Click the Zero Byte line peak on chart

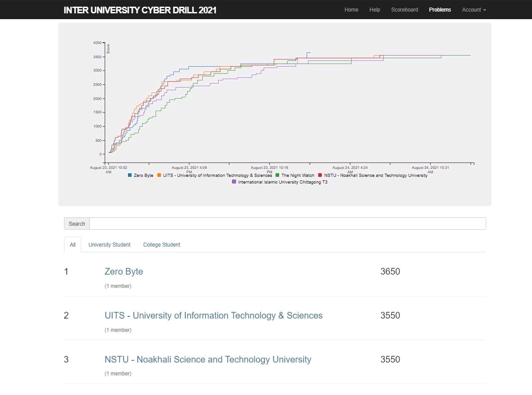pyautogui.click(x=308, y=52)
